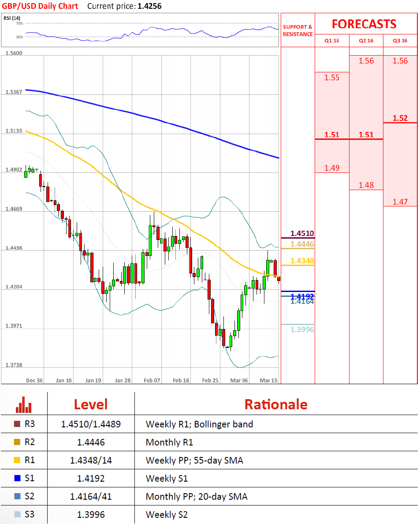Click the 70% RSI level label

[x=20, y=23]
